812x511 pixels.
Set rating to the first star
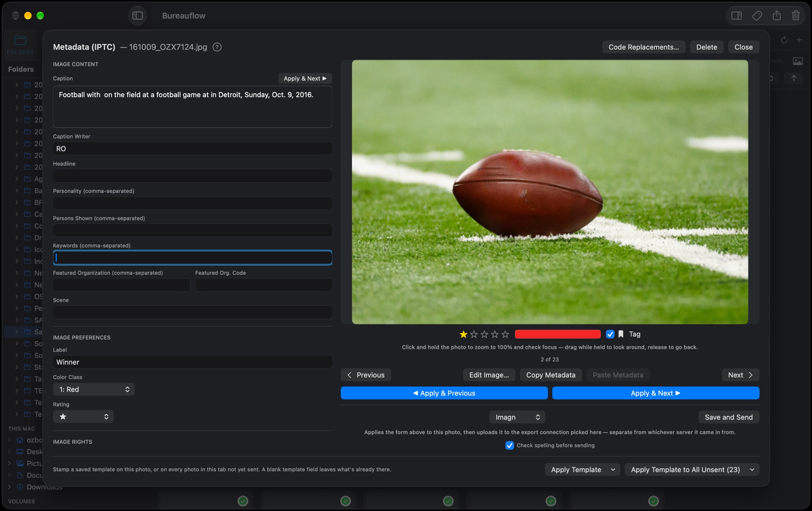click(463, 334)
